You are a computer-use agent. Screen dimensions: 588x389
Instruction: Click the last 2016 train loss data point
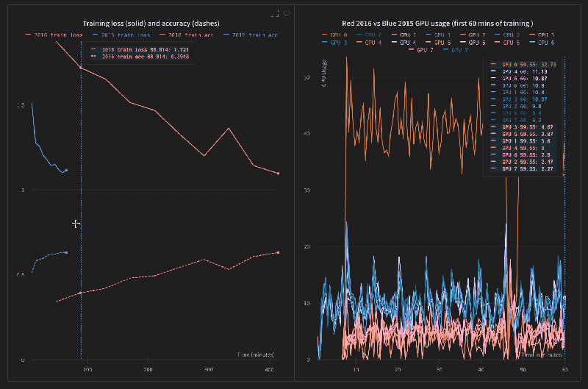[x=278, y=173]
